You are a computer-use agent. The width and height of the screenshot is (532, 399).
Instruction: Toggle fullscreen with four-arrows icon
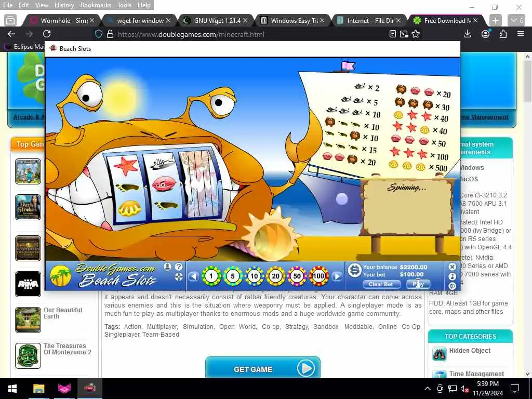(x=179, y=276)
